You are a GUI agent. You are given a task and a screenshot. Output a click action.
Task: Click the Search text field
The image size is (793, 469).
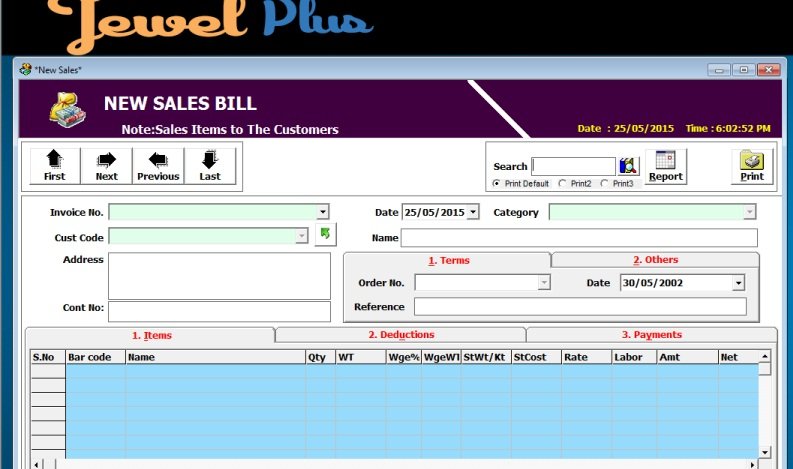point(573,166)
